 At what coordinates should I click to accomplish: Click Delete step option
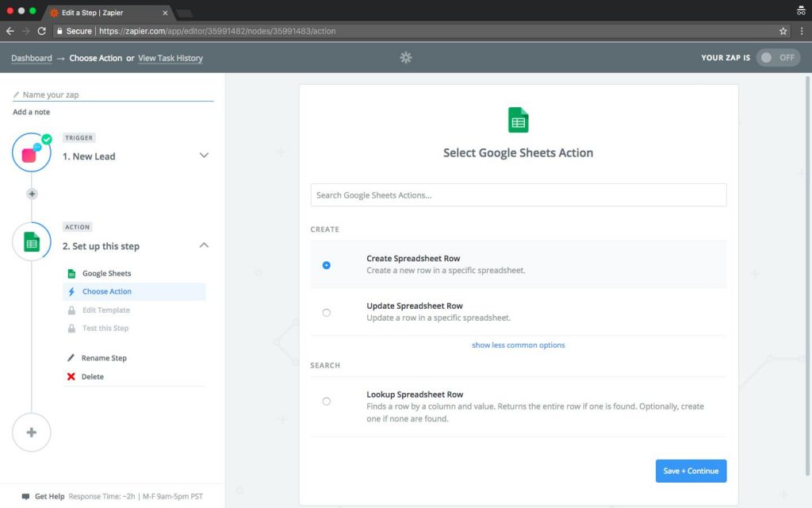click(x=92, y=376)
